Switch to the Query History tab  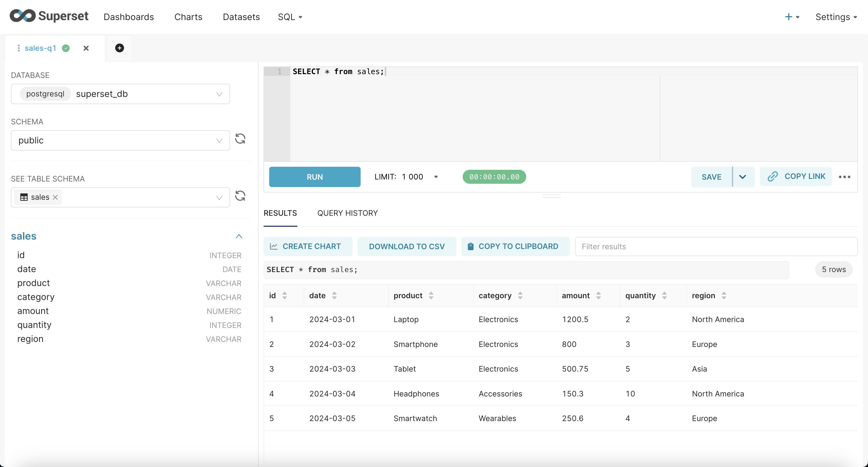click(347, 213)
